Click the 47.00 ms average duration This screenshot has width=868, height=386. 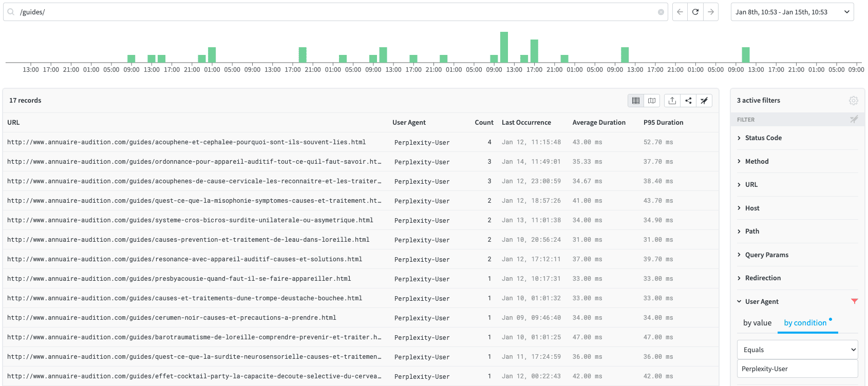[587, 337]
